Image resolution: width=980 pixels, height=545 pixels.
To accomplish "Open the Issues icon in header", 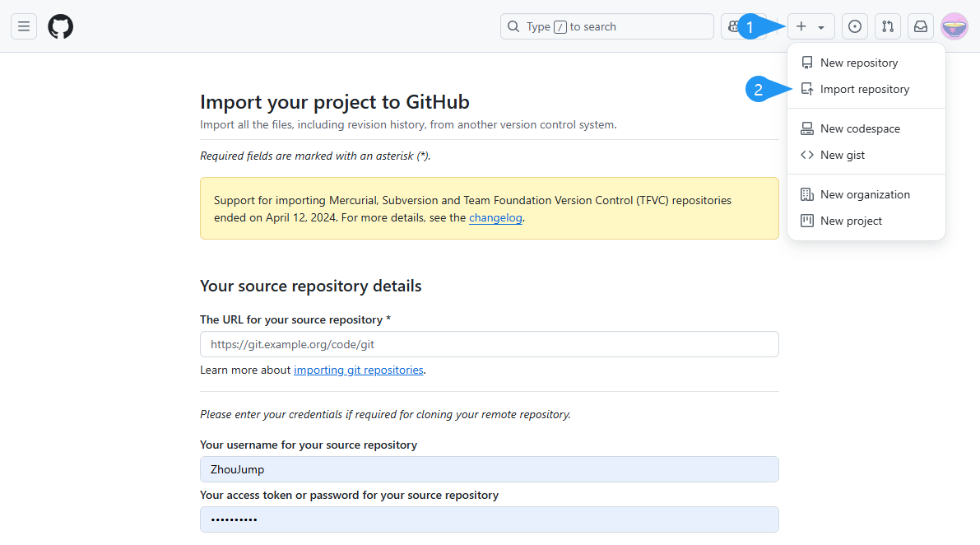I will click(855, 26).
